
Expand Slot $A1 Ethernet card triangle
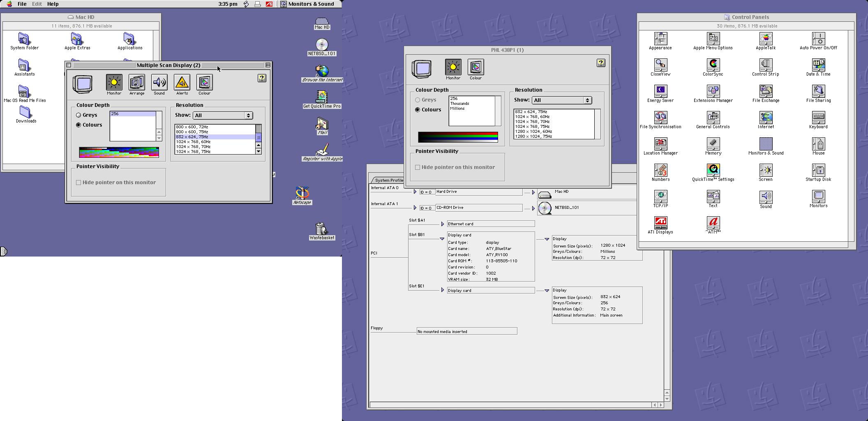pyautogui.click(x=443, y=224)
